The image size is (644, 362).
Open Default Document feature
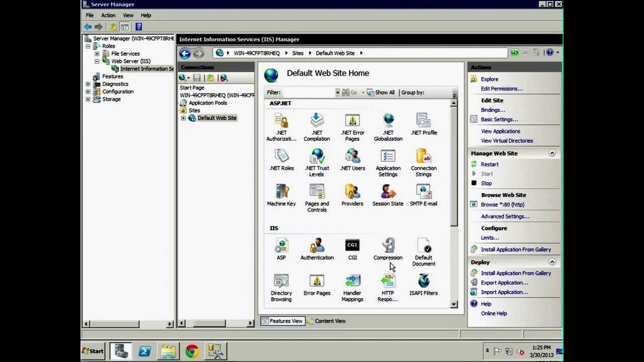coord(424,252)
